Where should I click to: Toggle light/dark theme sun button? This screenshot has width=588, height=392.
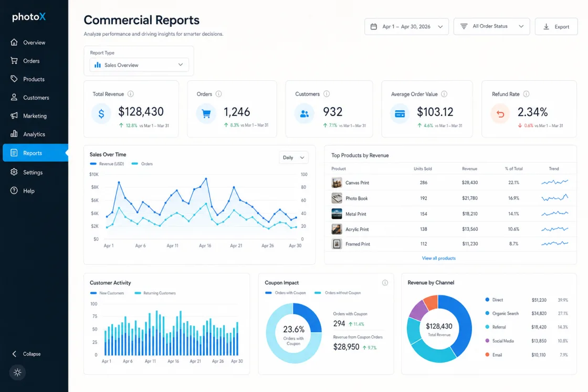[x=17, y=373]
